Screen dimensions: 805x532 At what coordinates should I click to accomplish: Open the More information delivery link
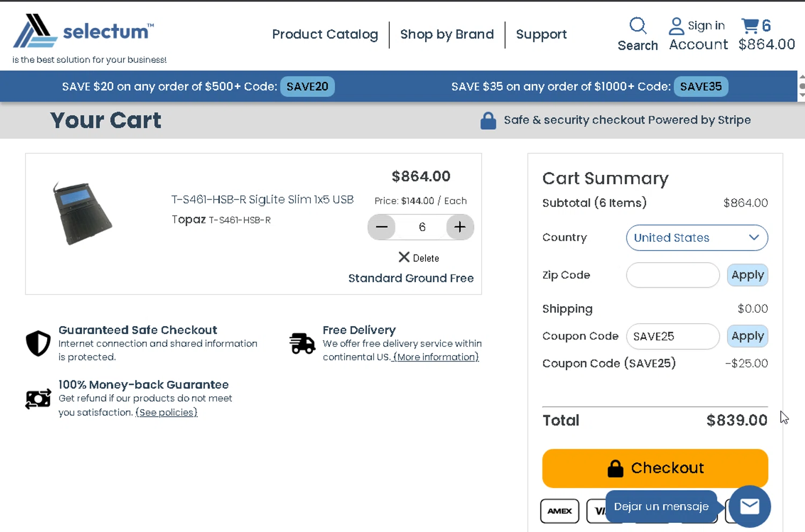[436, 357]
